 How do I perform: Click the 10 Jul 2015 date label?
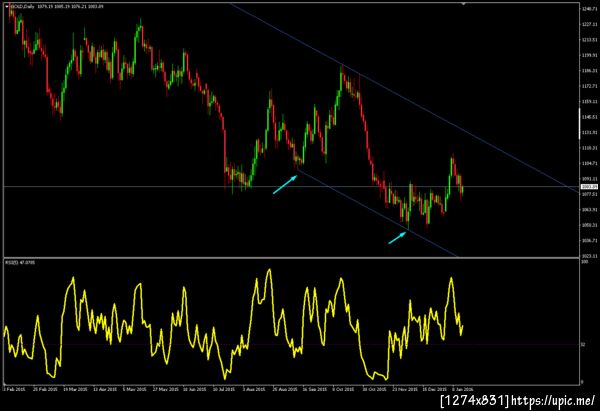click(x=225, y=389)
